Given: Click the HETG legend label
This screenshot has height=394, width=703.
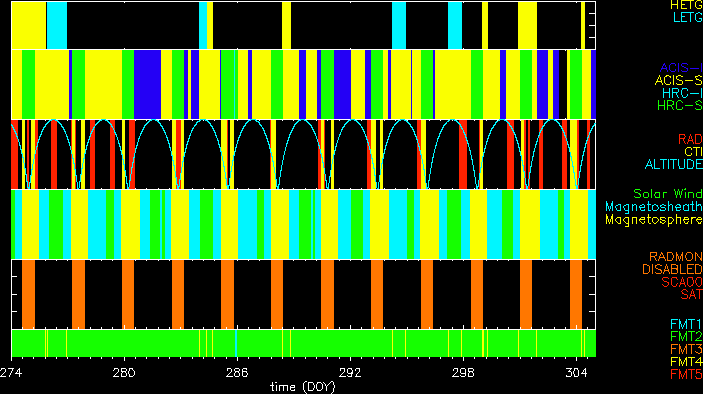Looking at the screenshot, I should point(686,5).
